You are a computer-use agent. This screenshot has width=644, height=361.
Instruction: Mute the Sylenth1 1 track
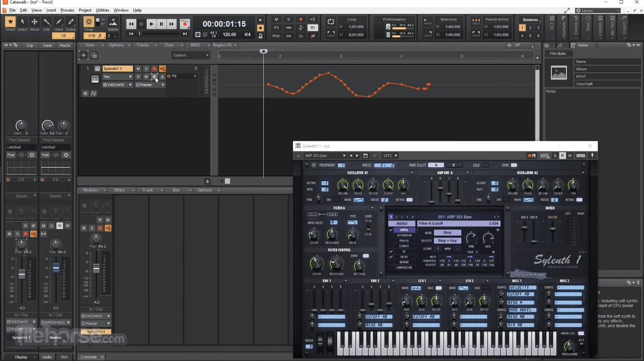(x=138, y=68)
